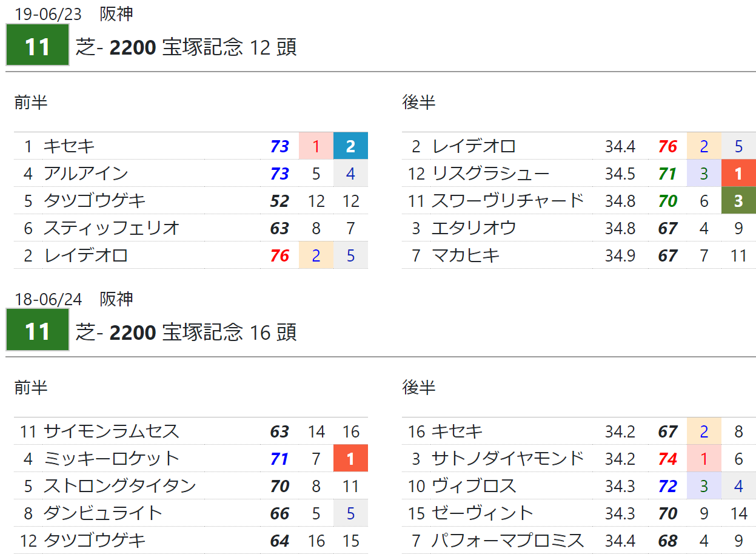
Task: Select horse name アルアイン in first-half list
Action: [x=85, y=174]
